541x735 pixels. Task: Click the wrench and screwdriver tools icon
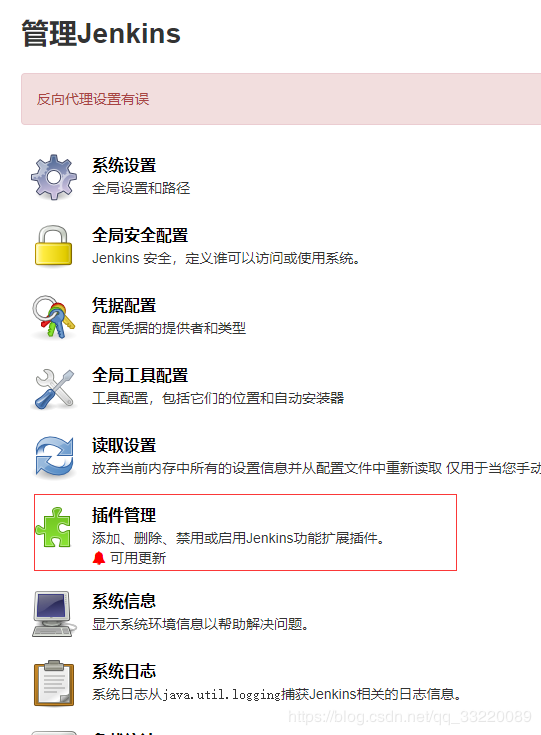[x=54, y=389]
